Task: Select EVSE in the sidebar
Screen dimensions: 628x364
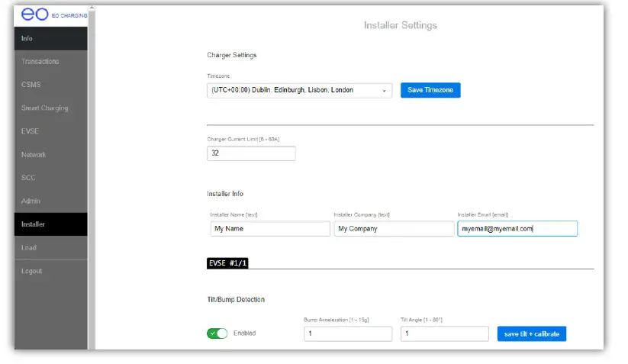Action: tap(30, 131)
